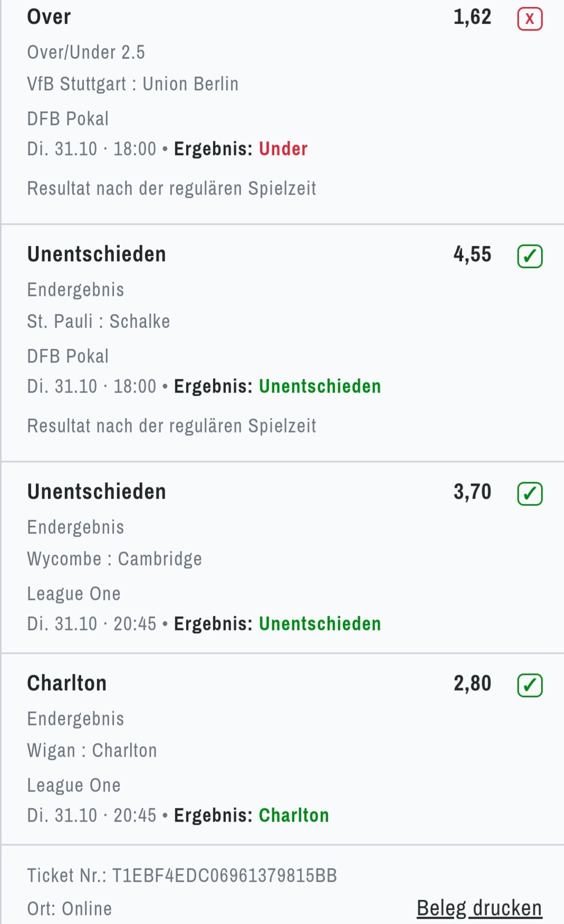Click the green checkmark next to odds 2,80
The height and width of the screenshot is (924, 564).
click(x=530, y=685)
